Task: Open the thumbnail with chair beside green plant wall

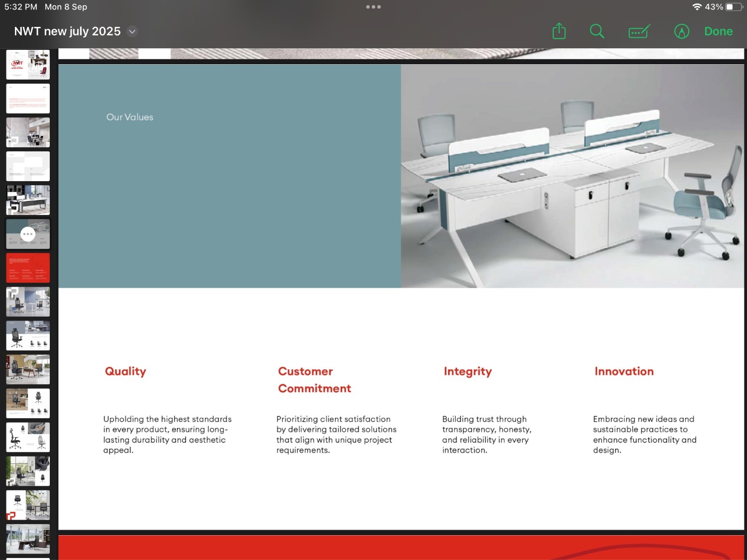Action: pyautogui.click(x=28, y=471)
